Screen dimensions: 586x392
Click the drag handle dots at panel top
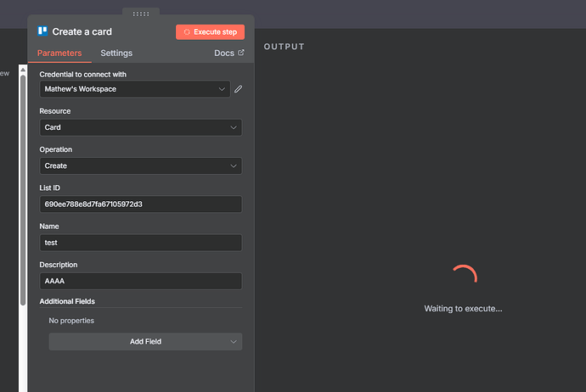coord(141,14)
